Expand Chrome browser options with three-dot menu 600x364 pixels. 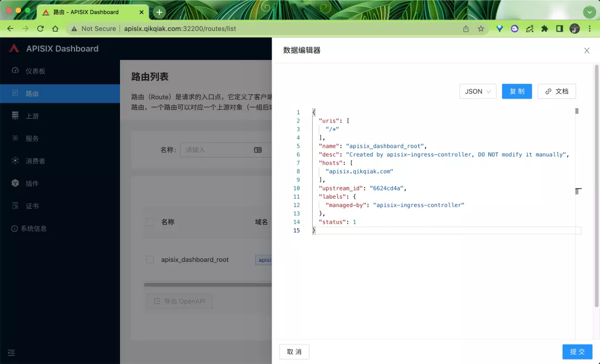[x=590, y=28]
